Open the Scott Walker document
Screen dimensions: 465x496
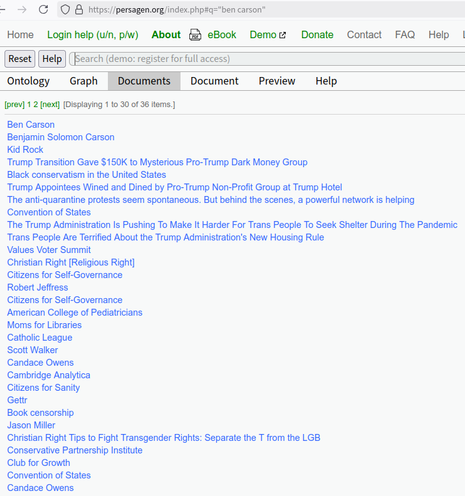[x=33, y=350]
